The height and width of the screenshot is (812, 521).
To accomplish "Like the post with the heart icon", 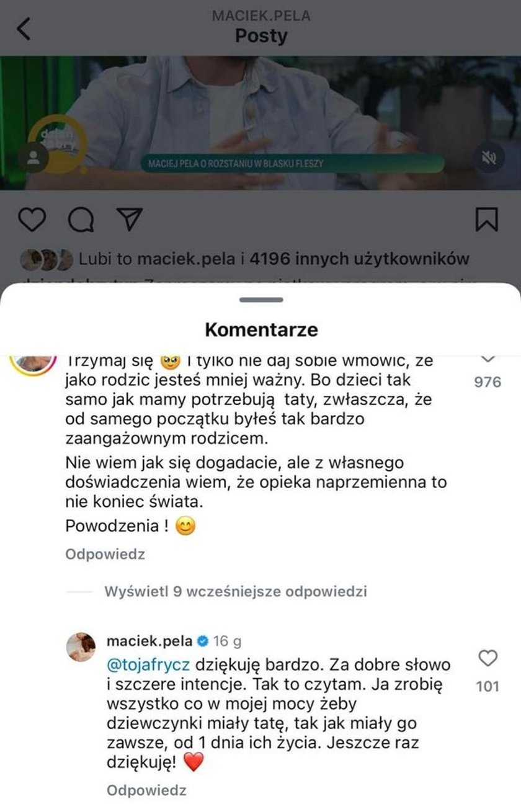I will tap(33, 221).
